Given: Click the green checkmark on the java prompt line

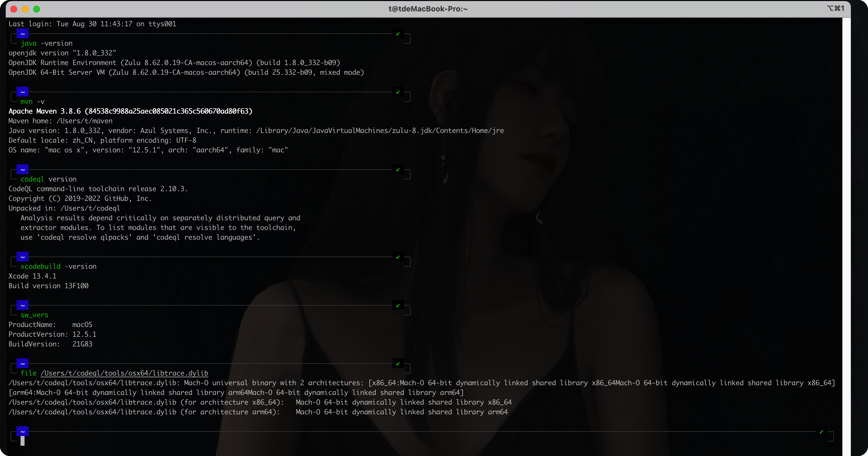Looking at the screenshot, I should point(398,34).
